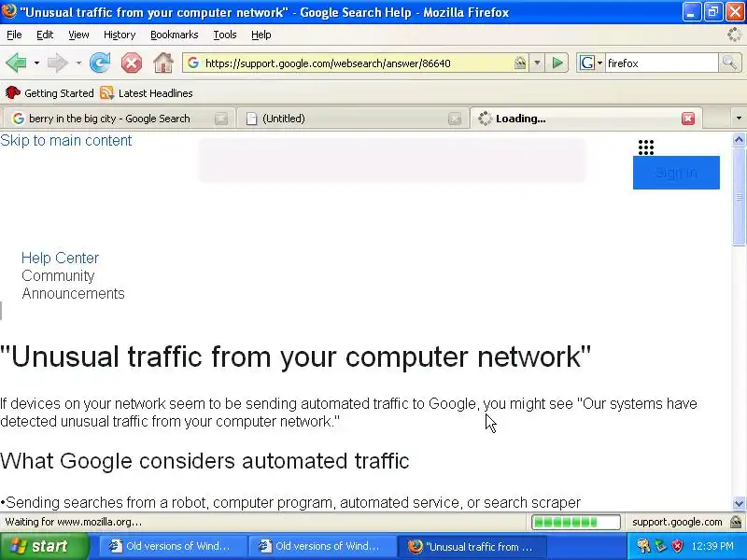747x560 pixels.
Task: Click the green Go button
Action: click(557, 63)
